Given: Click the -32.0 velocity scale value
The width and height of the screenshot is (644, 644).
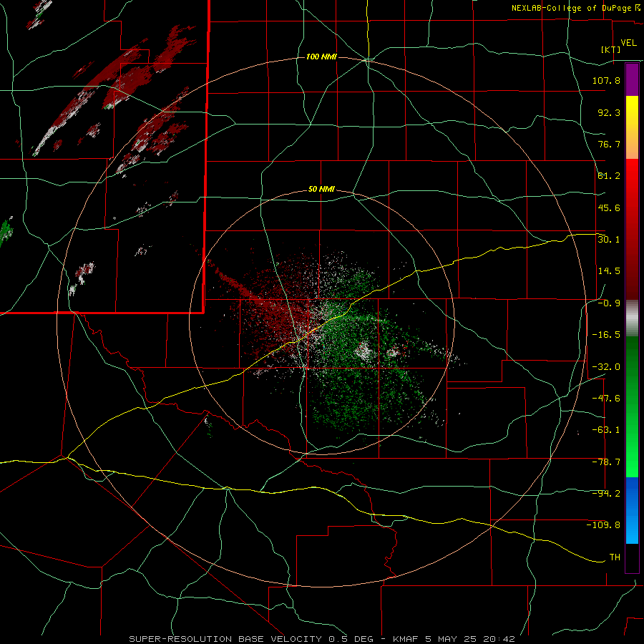Looking at the screenshot, I should 606,367.
